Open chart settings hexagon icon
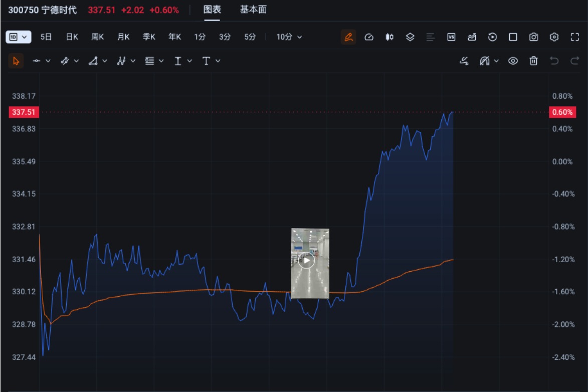 pyautogui.click(x=554, y=37)
